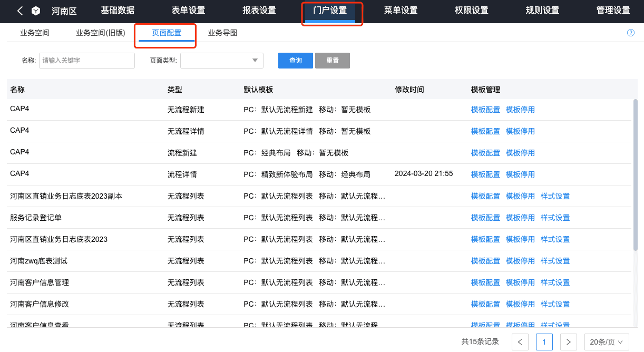Click 模板停用 for CAP4 无流程详情 row
This screenshot has height=352, width=644.
tap(520, 131)
